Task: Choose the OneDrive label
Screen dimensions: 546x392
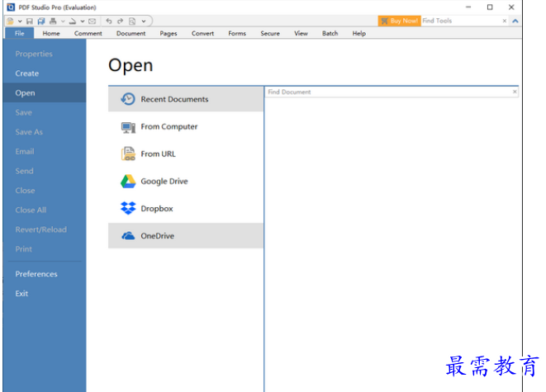Action: point(158,236)
